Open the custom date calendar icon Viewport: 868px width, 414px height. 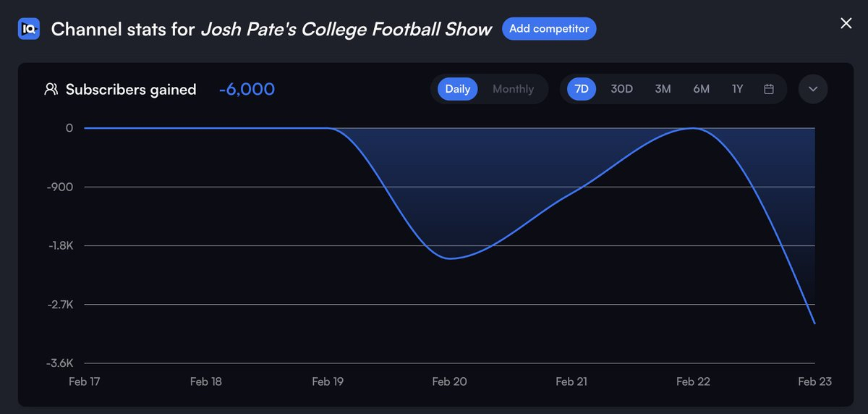pyautogui.click(x=769, y=89)
